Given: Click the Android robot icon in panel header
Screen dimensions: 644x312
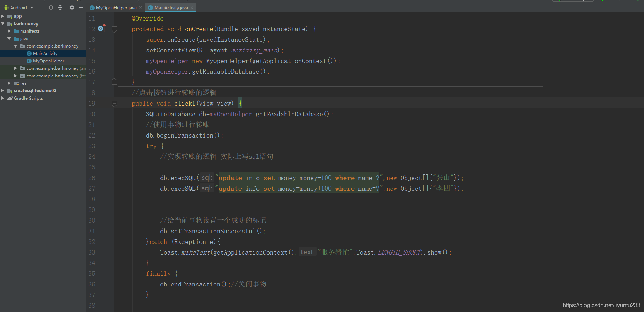Looking at the screenshot, I should pyautogui.click(x=6, y=7).
